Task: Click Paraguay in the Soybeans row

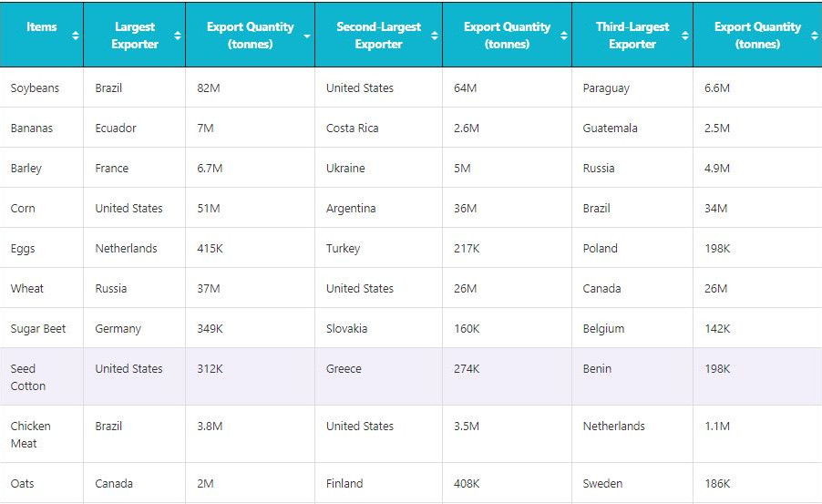Action: coord(606,88)
